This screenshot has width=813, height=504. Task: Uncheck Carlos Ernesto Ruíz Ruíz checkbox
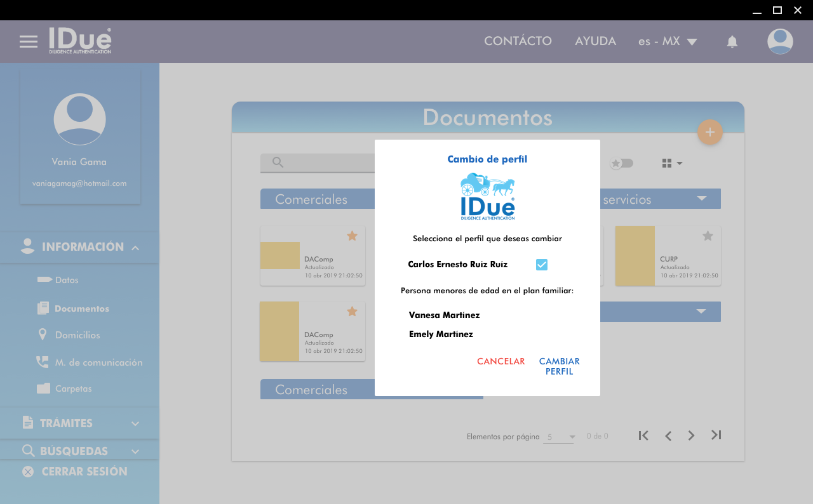tap(541, 265)
